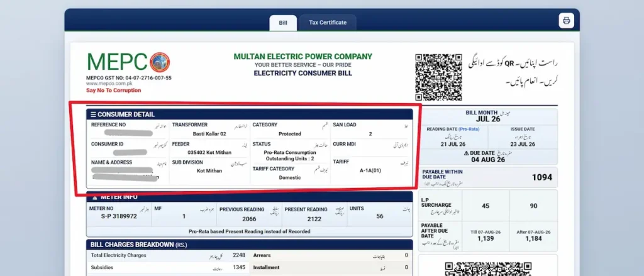Click the top QR payment code
Image resolution: width=644 pixels, height=276 pixels.
pos(438,77)
